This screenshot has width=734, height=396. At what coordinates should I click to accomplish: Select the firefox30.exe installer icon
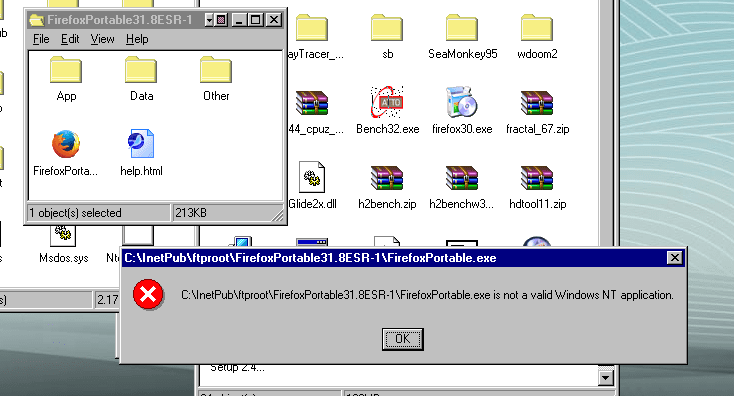(x=462, y=102)
